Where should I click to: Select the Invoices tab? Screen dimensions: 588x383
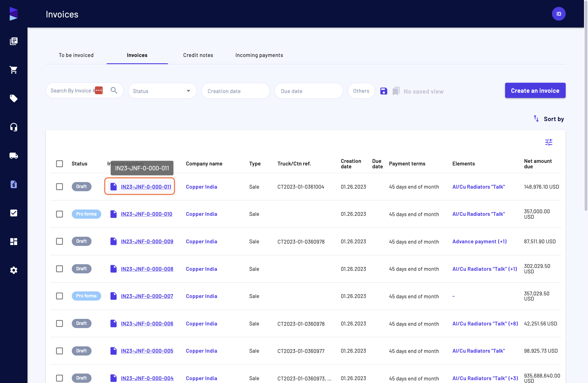pyautogui.click(x=137, y=55)
